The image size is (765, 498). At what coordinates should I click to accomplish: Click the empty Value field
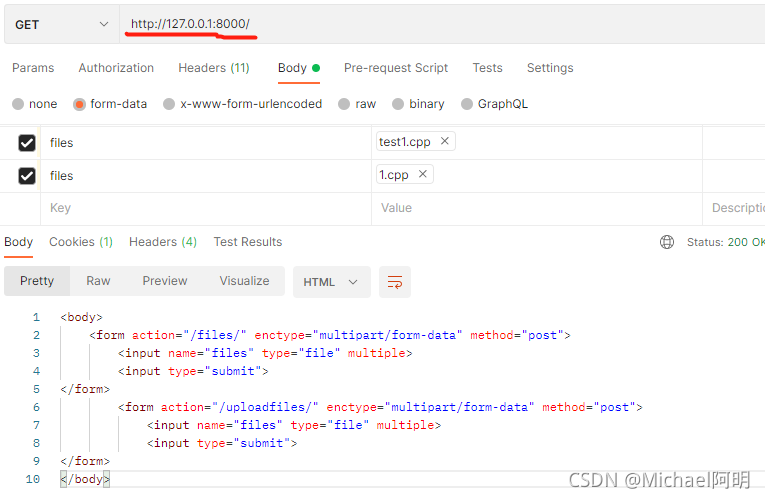click(537, 208)
